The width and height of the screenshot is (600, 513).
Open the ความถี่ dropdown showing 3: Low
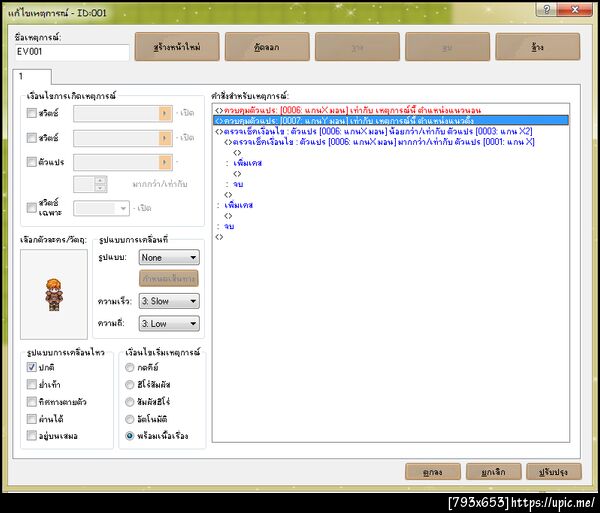169,324
